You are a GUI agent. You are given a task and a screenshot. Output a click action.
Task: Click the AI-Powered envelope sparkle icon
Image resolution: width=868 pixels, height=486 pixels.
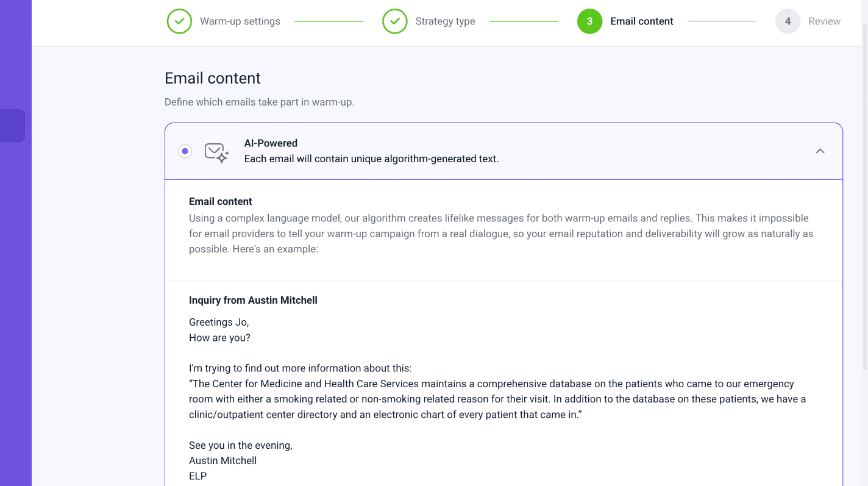click(216, 152)
